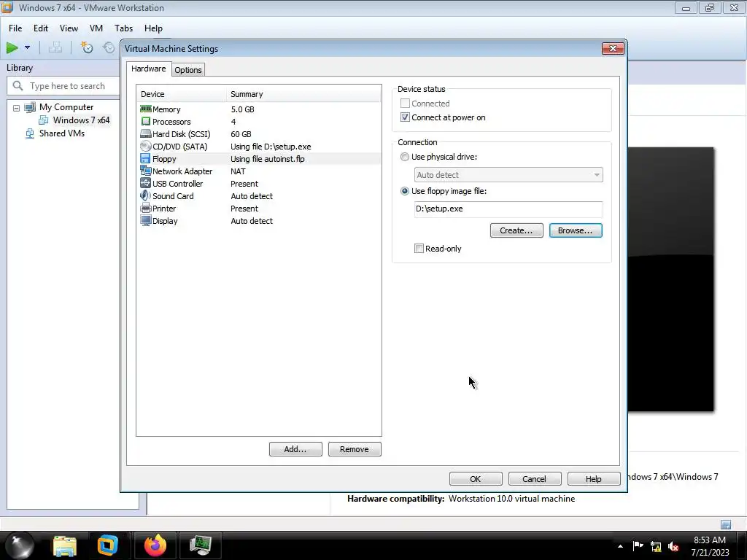747x560 pixels.
Task: Click the Sound Card icon
Action: pos(145,195)
